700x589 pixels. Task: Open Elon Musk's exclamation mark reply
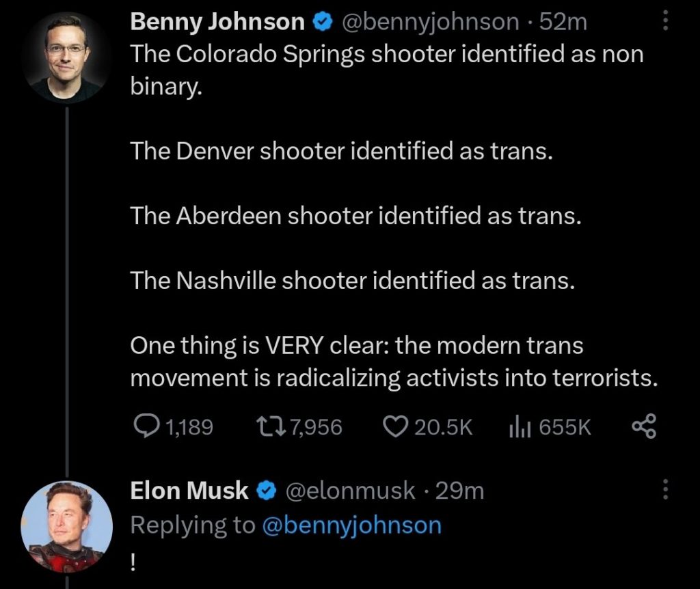[x=133, y=560]
